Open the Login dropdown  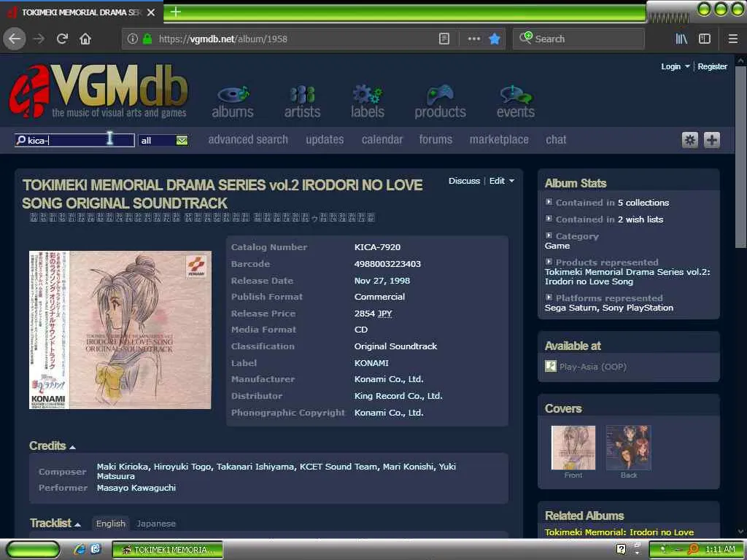click(675, 66)
